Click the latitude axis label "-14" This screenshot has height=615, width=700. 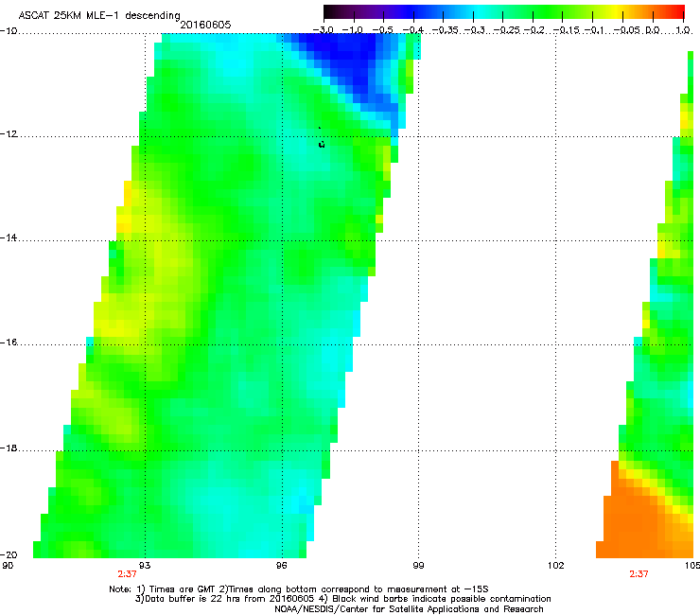pos(9,237)
